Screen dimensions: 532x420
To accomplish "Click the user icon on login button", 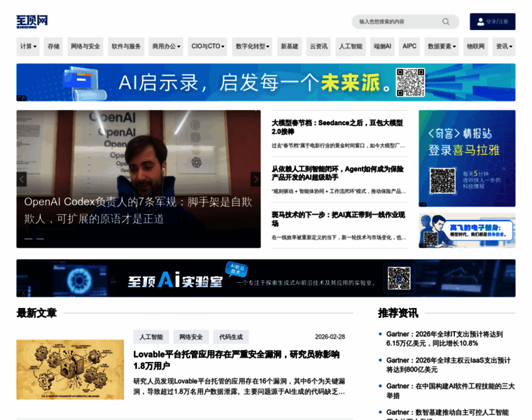I will click(480, 22).
